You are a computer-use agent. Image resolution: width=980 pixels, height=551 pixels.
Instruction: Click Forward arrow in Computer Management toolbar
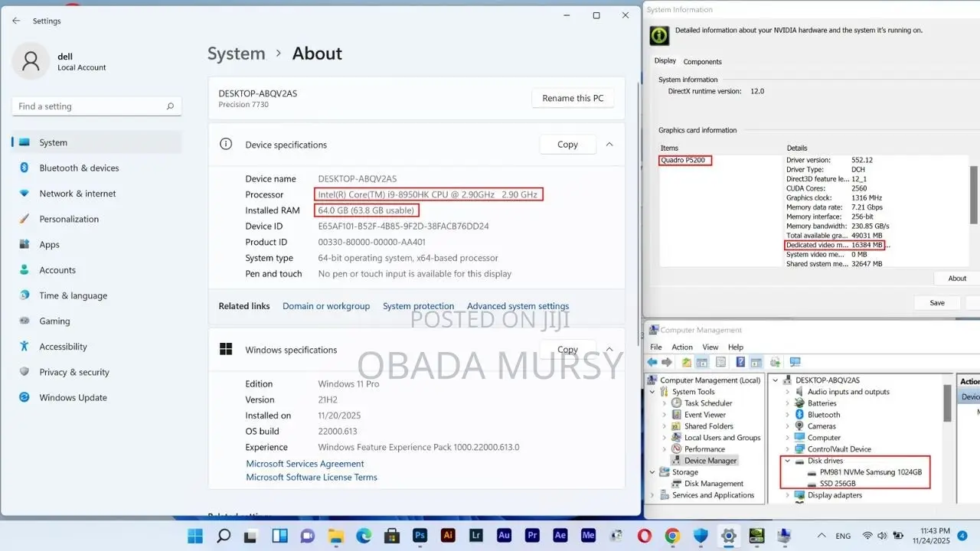pos(667,362)
